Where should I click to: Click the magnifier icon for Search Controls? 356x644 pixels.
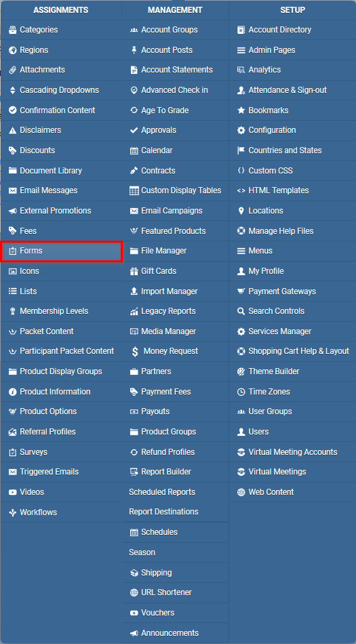click(x=241, y=312)
